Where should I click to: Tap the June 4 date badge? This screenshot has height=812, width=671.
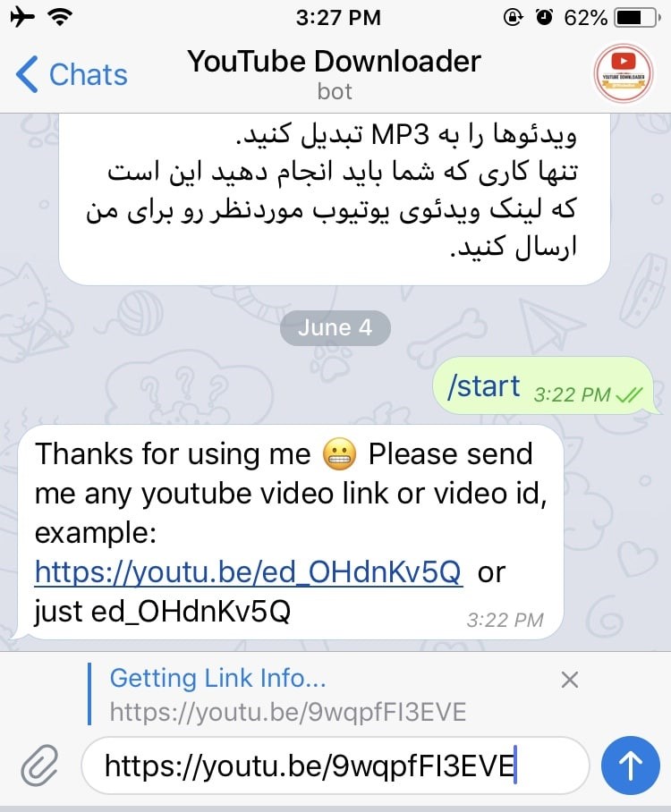(335, 328)
